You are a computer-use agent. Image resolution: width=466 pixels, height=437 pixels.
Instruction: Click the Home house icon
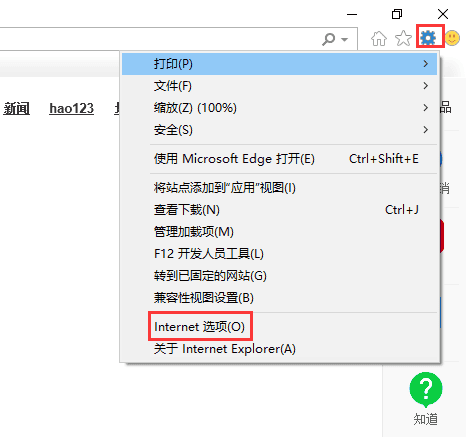[379, 38]
